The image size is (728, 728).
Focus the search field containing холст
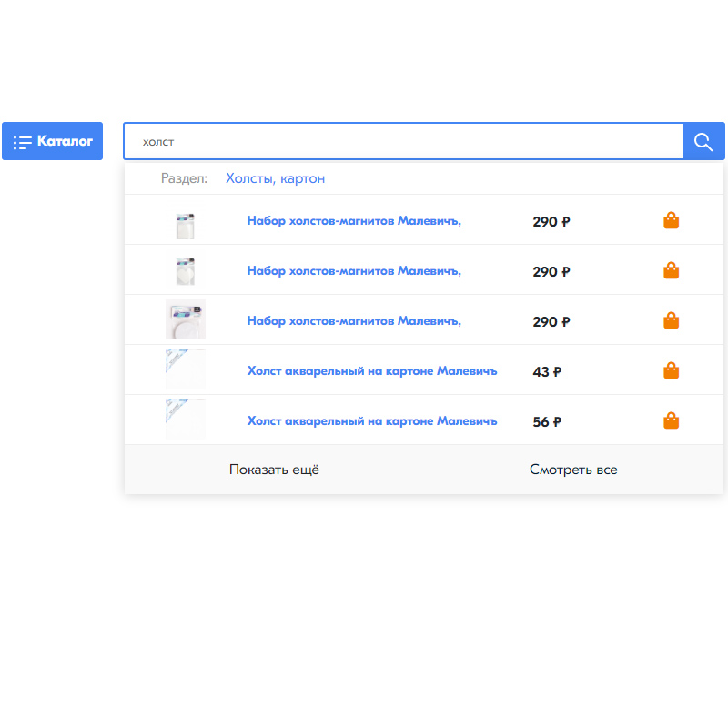click(403, 142)
